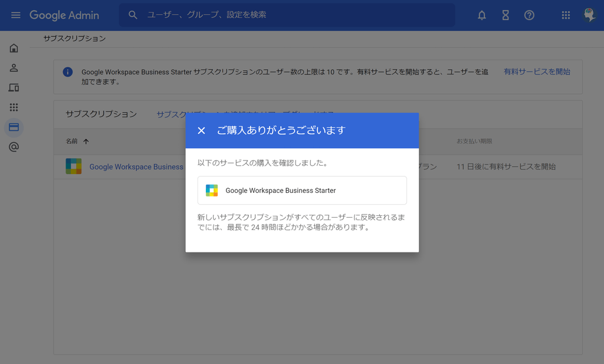Open Account @ icon in the sidebar

tap(14, 147)
